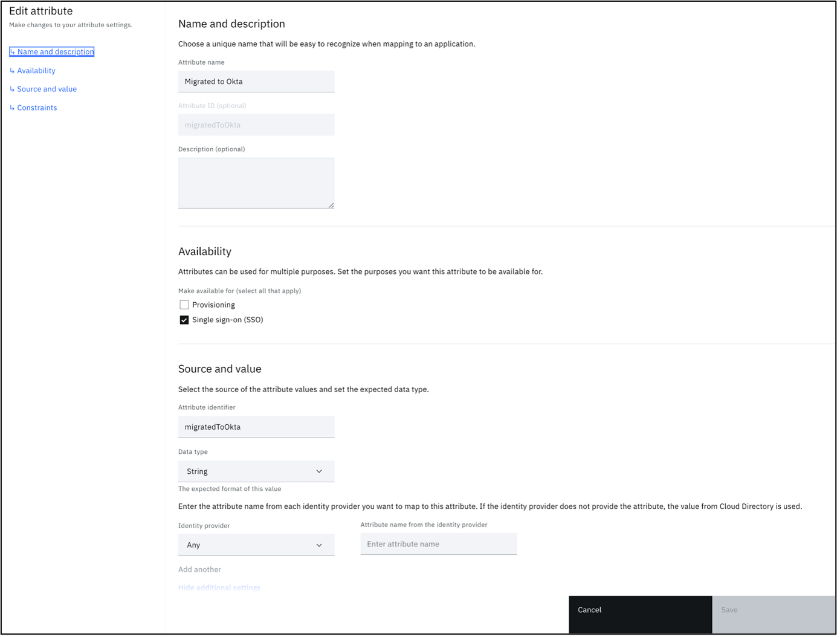Viewport: 840px width, 637px height.
Task: Select Add another identity provider mapping
Action: point(199,569)
